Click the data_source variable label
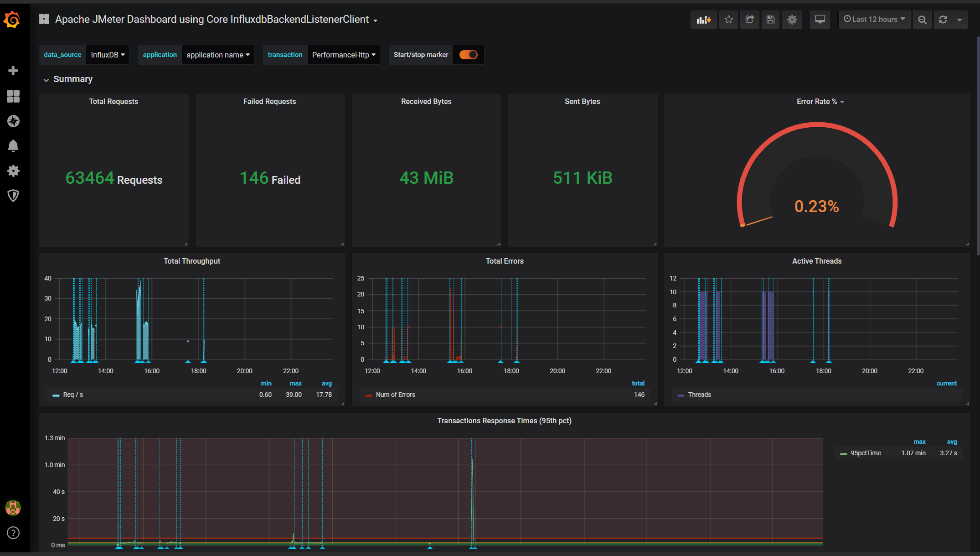 [x=62, y=55]
